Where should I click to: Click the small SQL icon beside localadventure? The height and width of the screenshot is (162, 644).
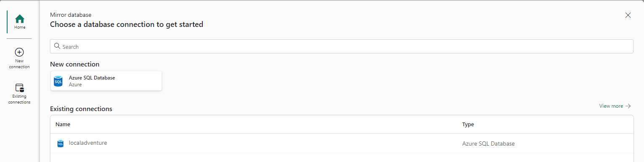pos(60,143)
